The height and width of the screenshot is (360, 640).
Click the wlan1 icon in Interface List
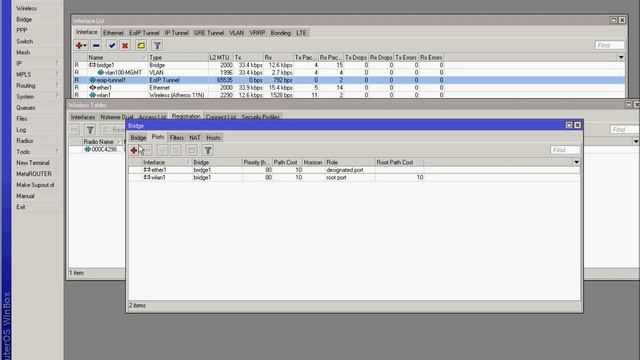[92, 95]
